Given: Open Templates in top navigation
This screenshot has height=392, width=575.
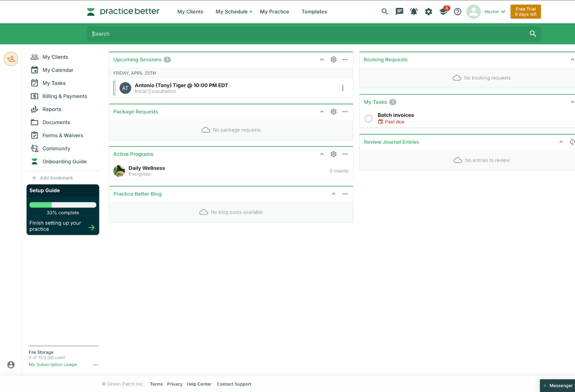Looking at the screenshot, I should [314, 12].
